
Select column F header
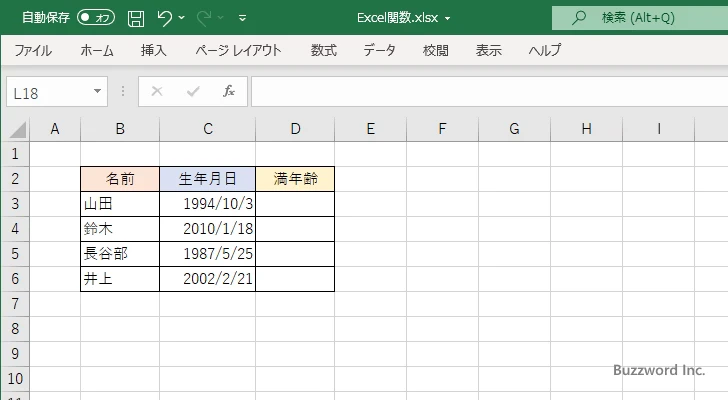tap(442, 129)
